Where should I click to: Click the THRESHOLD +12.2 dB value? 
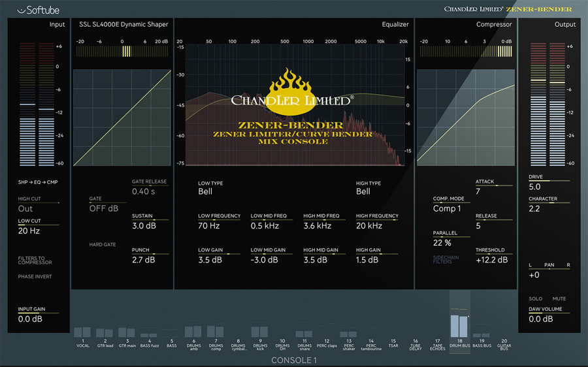tap(491, 260)
